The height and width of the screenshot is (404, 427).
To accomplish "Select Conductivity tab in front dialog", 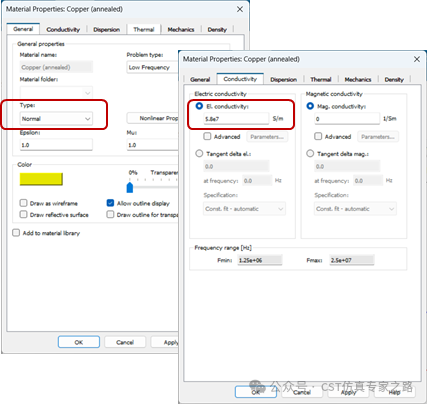I will click(240, 79).
